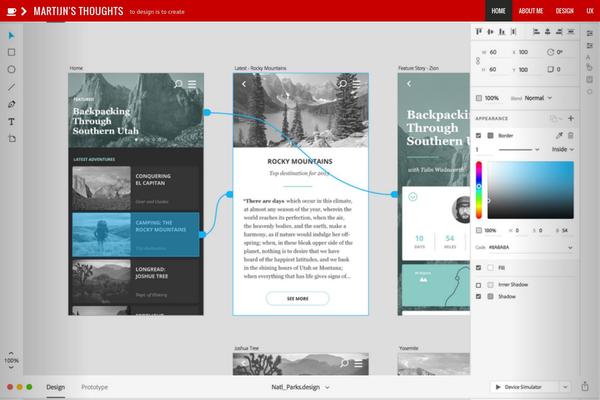The height and width of the screenshot is (400, 600).
Task: Open the Device Simulator dropdown arrow
Action: click(565, 387)
